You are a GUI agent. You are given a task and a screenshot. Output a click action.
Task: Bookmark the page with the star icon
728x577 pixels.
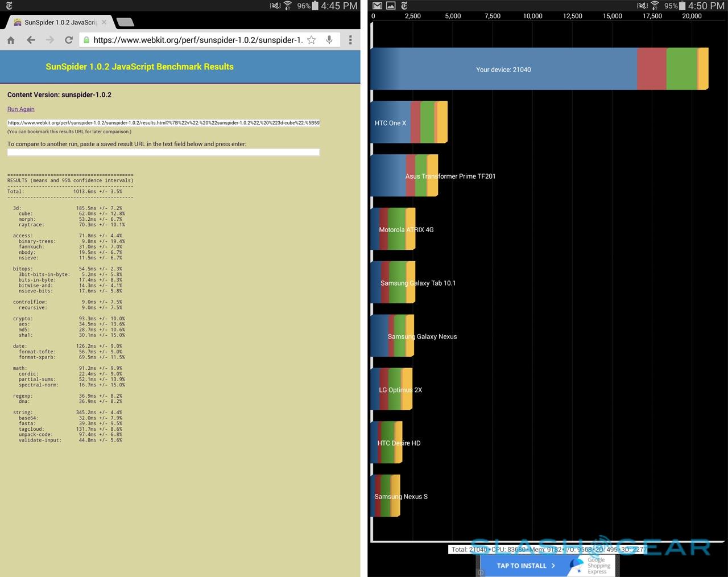(x=312, y=40)
